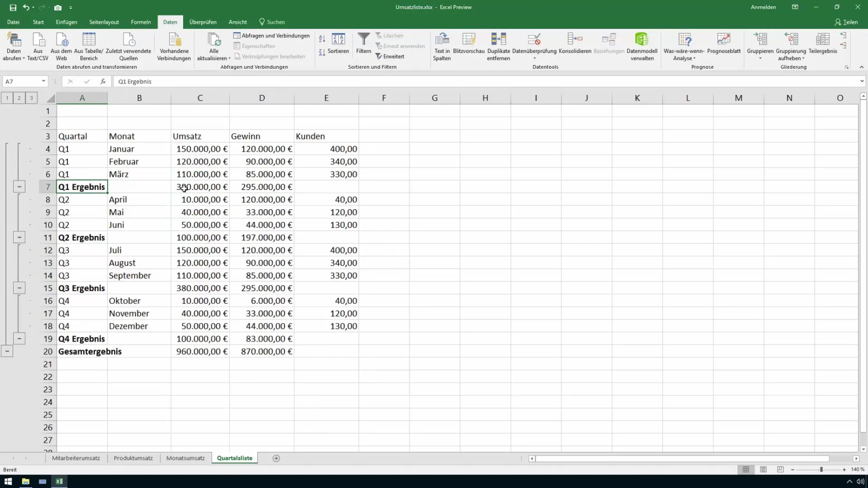Open Zuletzt verwendete Quellen

[x=128, y=47]
